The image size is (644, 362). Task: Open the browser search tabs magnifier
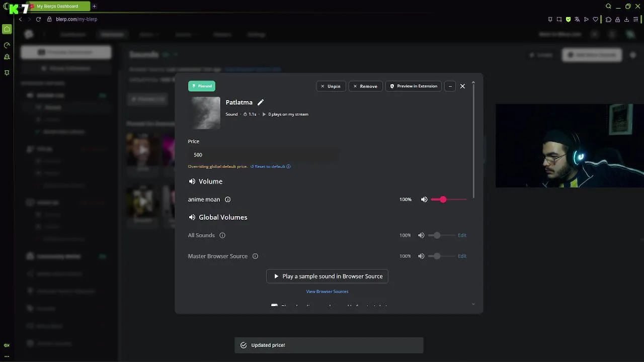click(608, 6)
